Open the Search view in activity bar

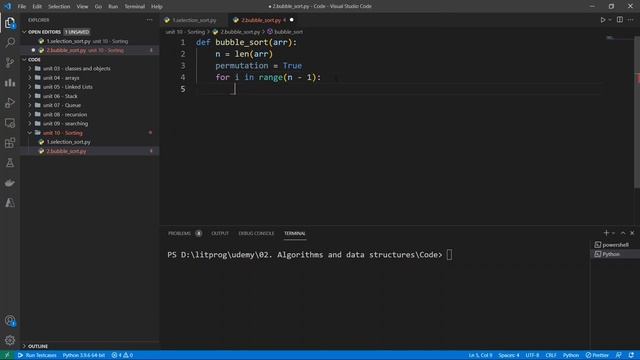[10, 43]
